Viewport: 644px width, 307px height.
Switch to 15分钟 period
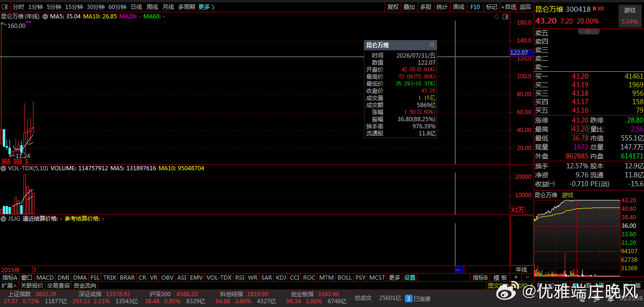click(x=74, y=7)
